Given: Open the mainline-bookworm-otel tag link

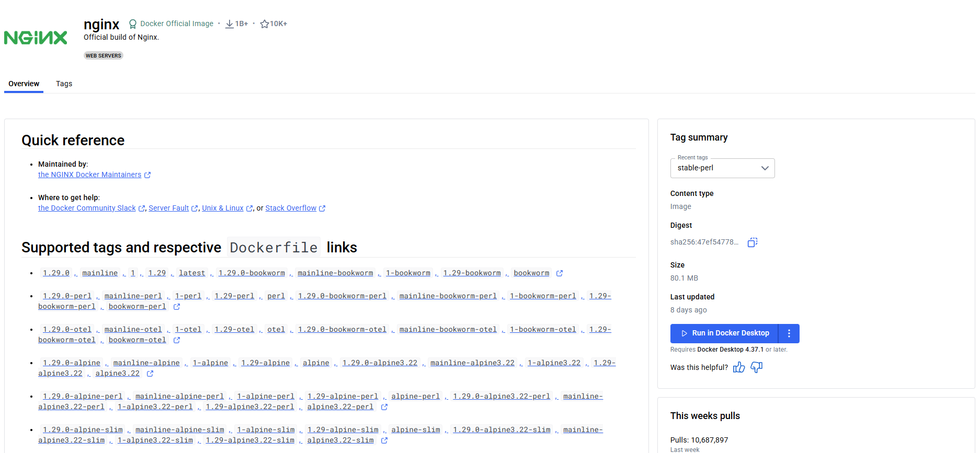Looking at the screenshot, I should pos(448,329).
